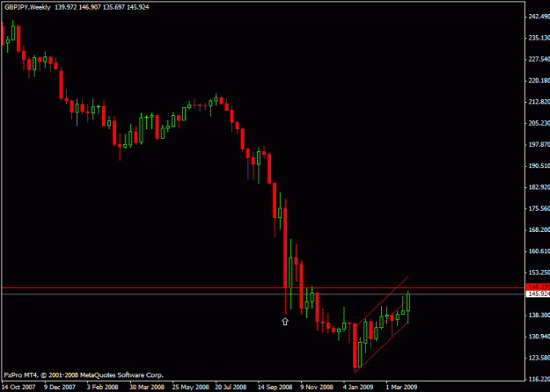Click the 20 Jul 2008 date label
The image size is (550, 392).
pos(231,387)
